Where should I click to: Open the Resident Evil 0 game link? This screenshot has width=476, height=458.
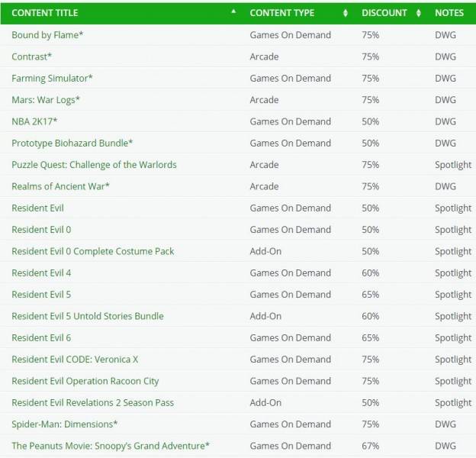point(41,230)
